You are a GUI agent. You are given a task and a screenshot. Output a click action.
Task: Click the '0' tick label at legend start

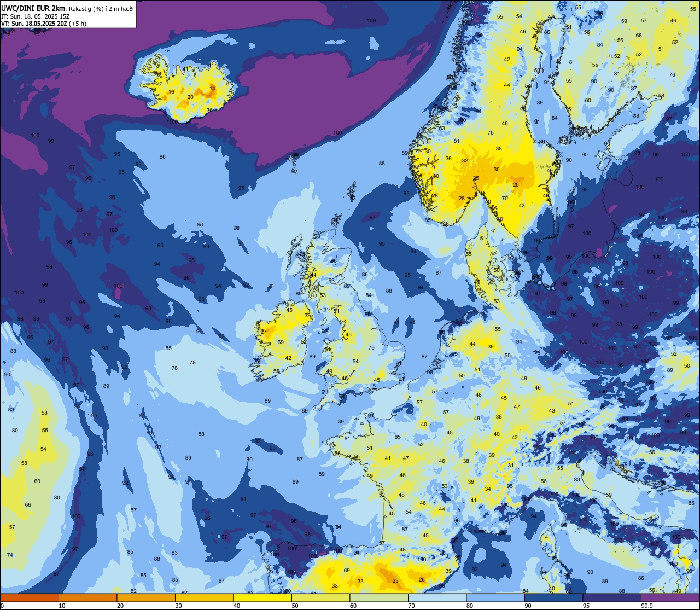pyautogui.click(x=2, y=606)
